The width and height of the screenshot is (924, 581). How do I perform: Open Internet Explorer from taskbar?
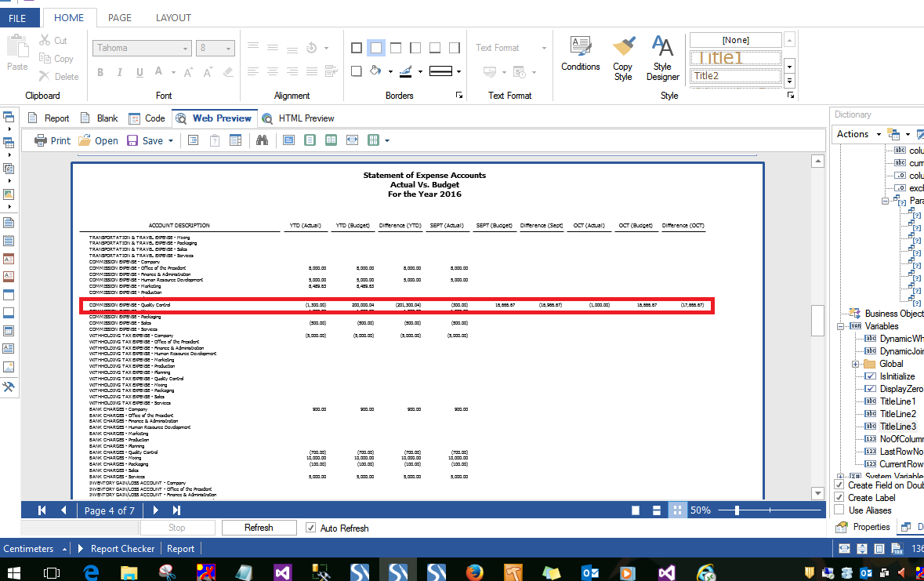click(91, 572)
